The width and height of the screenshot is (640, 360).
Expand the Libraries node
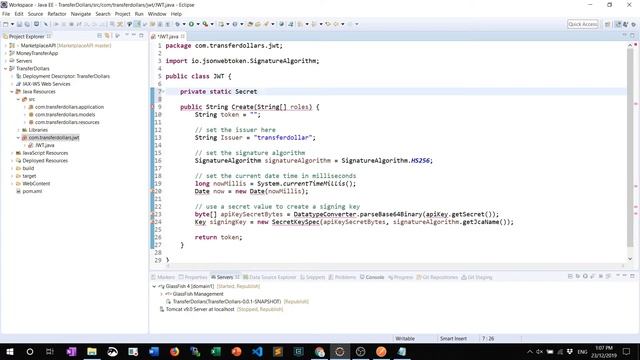click(18, 130)
